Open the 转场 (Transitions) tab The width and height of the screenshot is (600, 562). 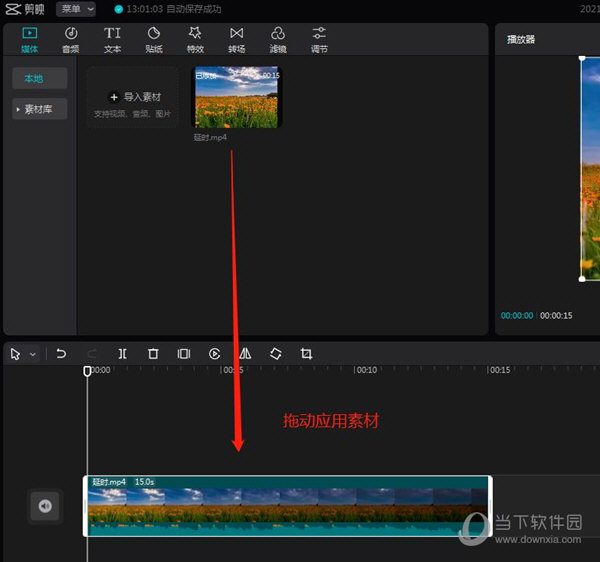[236, 40]
